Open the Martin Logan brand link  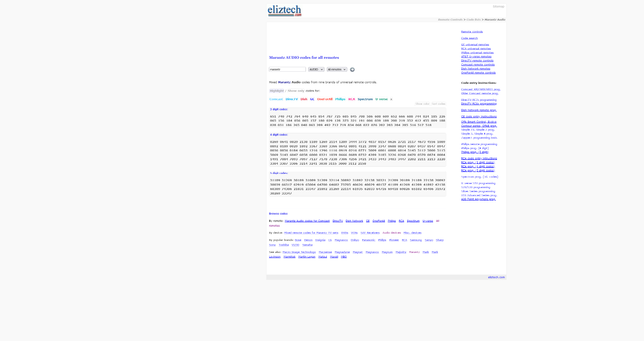(x=307, y=257)
